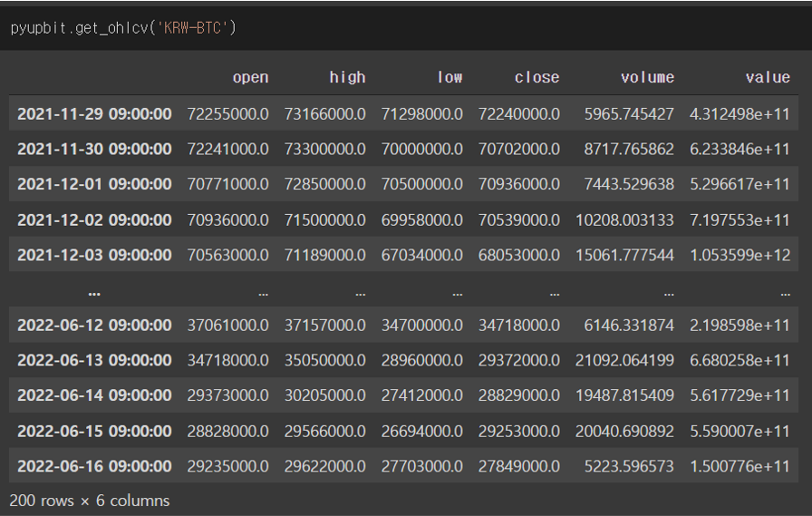
Task: Click high value 72850000.0
Action: point(324,184)
